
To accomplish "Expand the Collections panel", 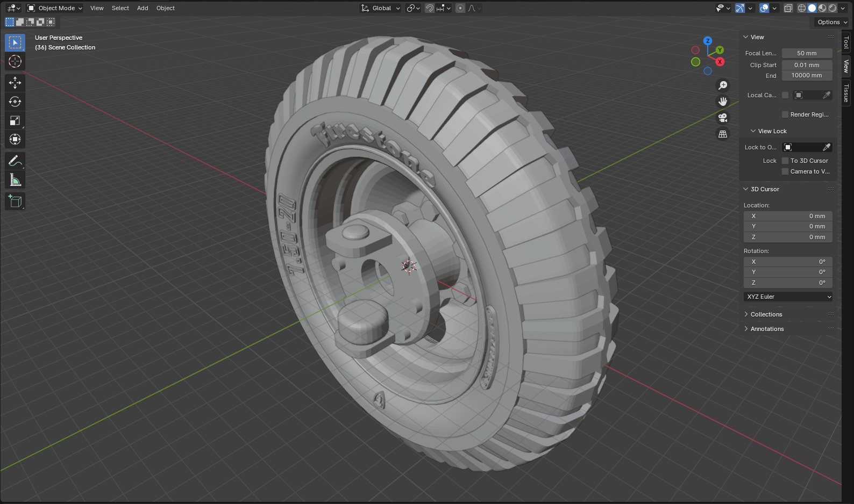I will pos(766,314).
